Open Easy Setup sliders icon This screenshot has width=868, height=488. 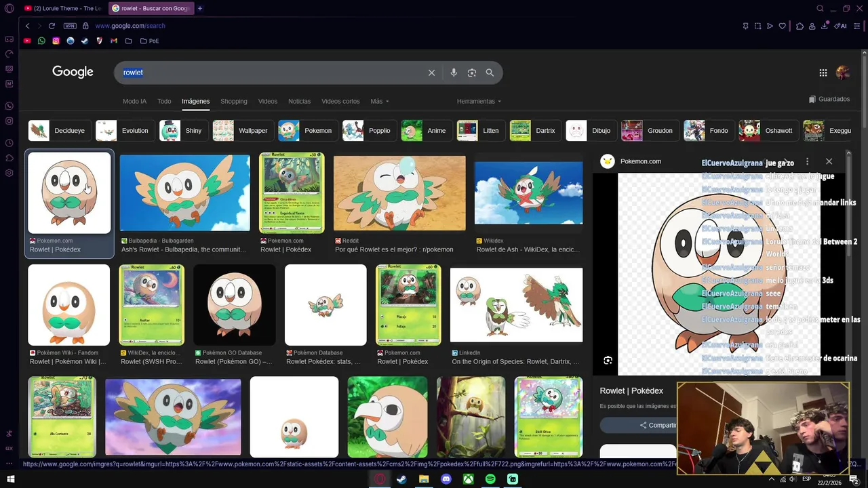pos(856,26)
